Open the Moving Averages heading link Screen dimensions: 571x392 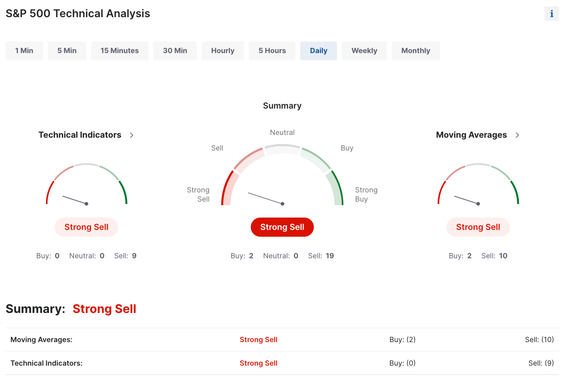(471, 135)
